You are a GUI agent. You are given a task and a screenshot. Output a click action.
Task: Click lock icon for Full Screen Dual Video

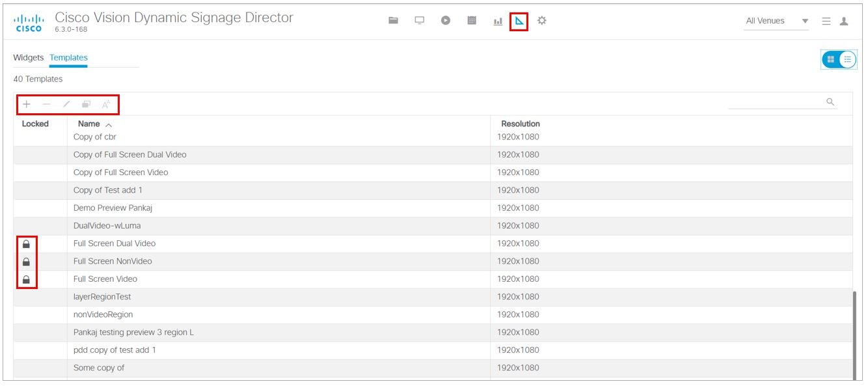click(26, 244)
